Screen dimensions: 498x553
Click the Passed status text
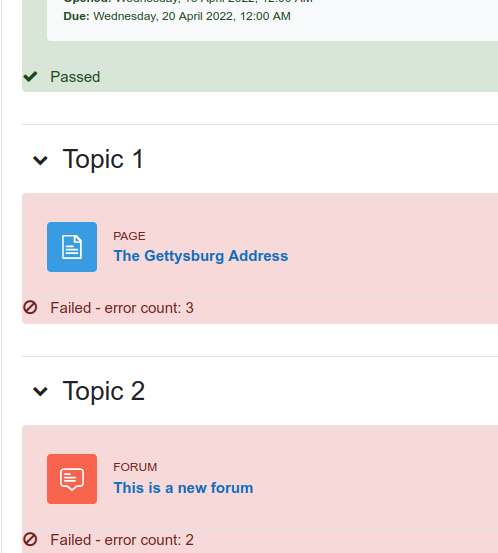coord(75,77)
